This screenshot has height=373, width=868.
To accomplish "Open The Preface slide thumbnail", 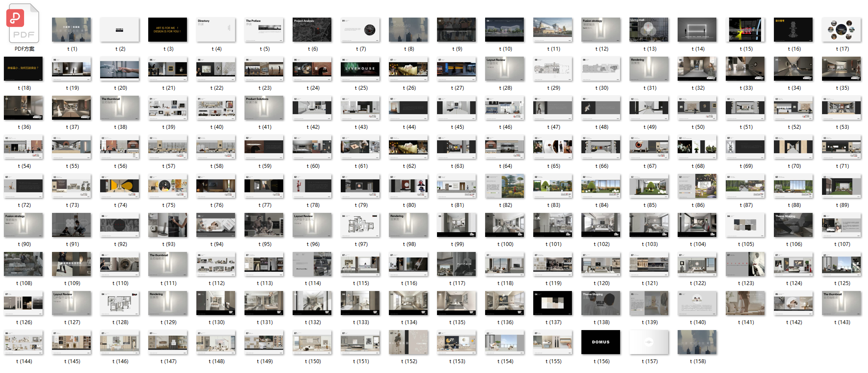I will pos(264,30).
